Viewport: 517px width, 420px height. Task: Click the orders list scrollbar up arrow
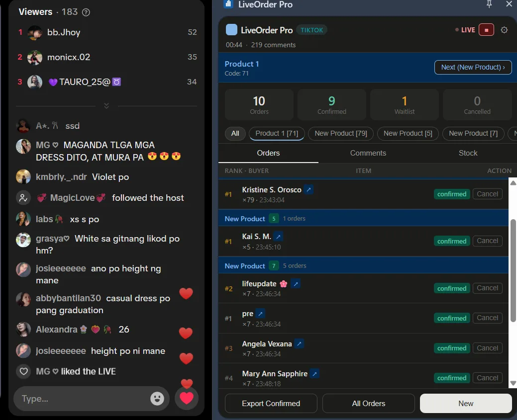[513, 183]
